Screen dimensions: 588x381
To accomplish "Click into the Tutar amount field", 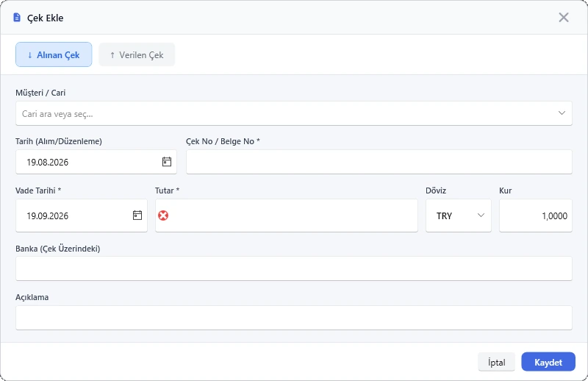I will point(287,216).
